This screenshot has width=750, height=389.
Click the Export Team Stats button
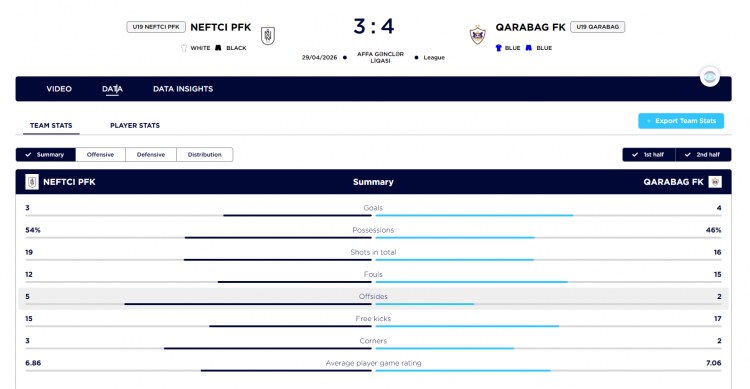pos(681,121)
